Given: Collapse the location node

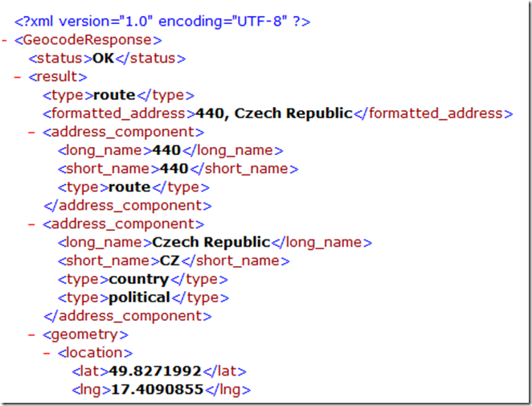Looking at the screenshot, I should tap(47, 353).
